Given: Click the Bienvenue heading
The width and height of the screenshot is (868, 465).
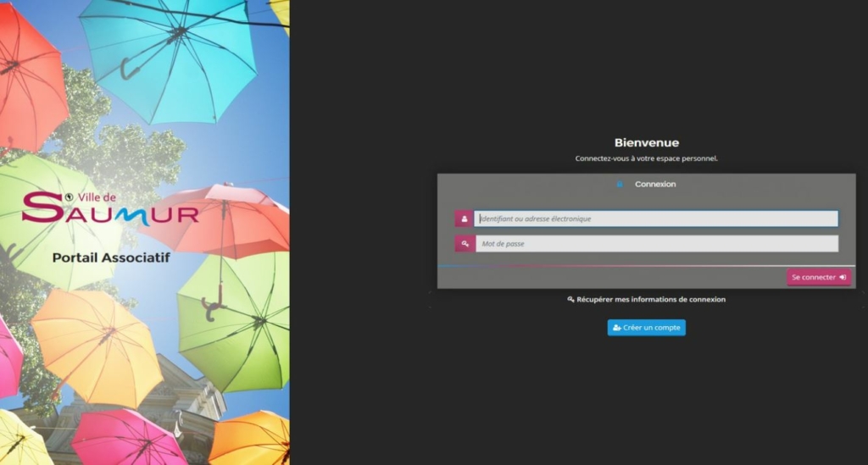Looking at the screenshot, I should pyautogui.click(x=647, y=142).
